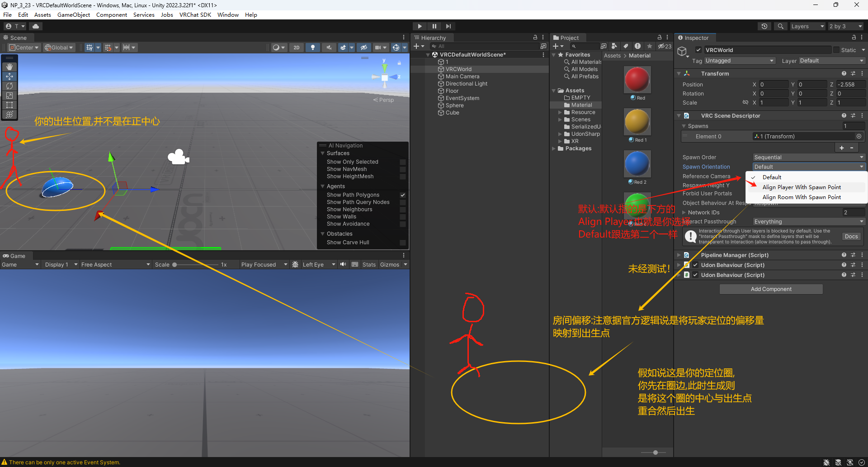
Task: Open scene camera settings icon
Action: click(378, 48)
